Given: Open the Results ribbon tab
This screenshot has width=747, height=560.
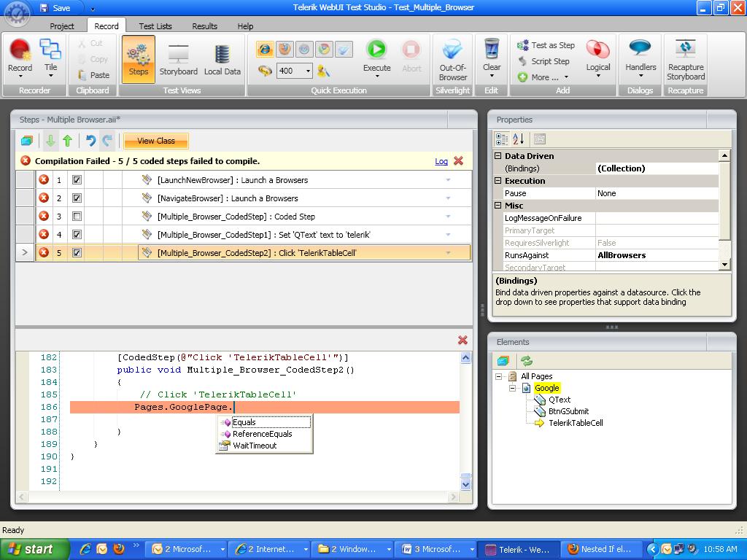Looking at the screenshot, I should (x=204, y=26).
